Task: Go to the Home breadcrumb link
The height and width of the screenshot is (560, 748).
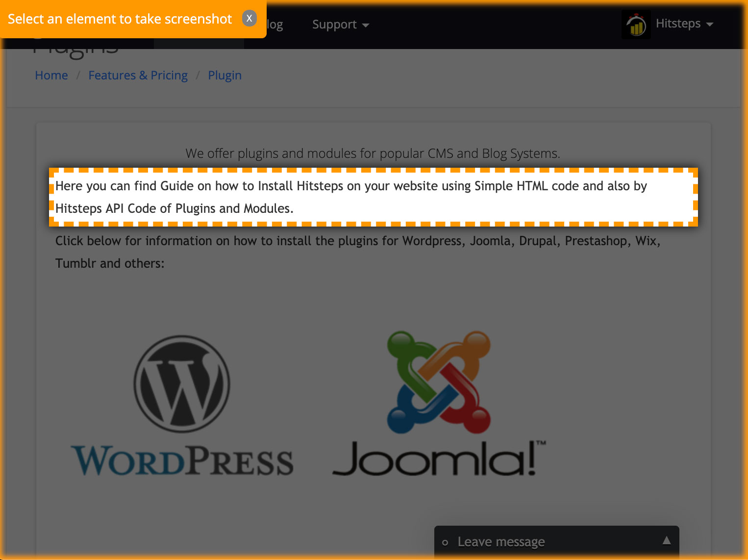Action: [x=51, y=75]
